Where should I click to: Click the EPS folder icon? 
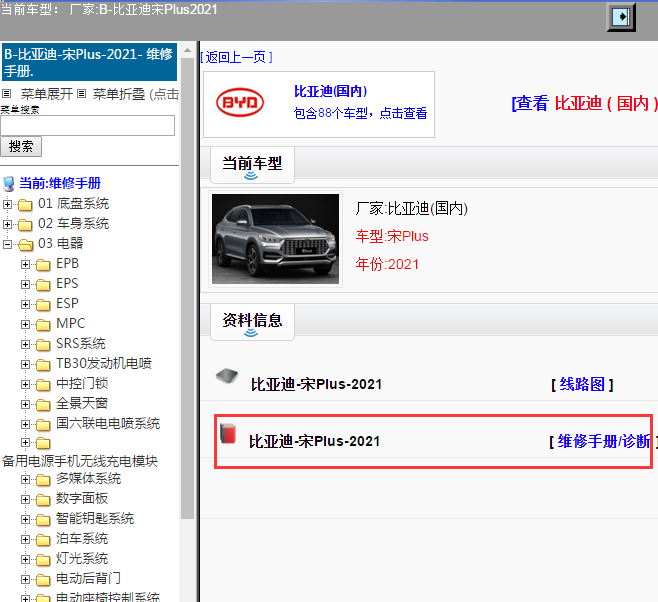(x=43, y=285)
